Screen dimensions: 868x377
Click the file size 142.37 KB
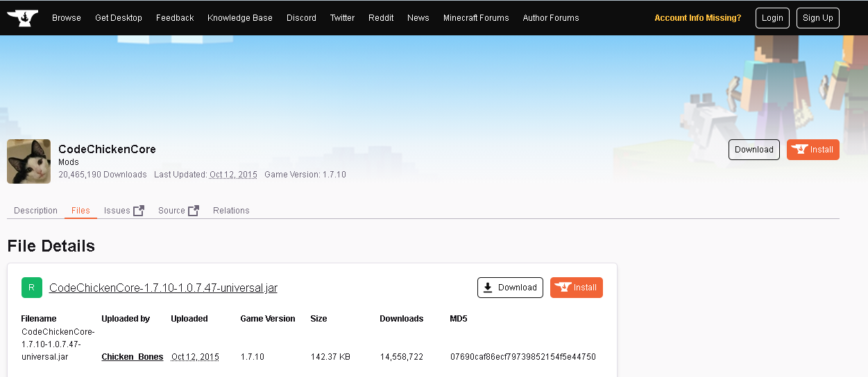click(x=330, y=357)
